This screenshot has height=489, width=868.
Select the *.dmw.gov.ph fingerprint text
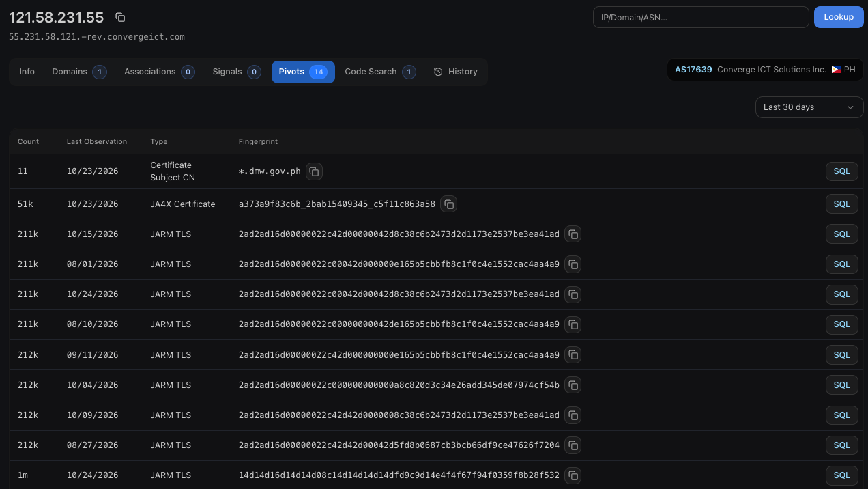click(270, 171)
